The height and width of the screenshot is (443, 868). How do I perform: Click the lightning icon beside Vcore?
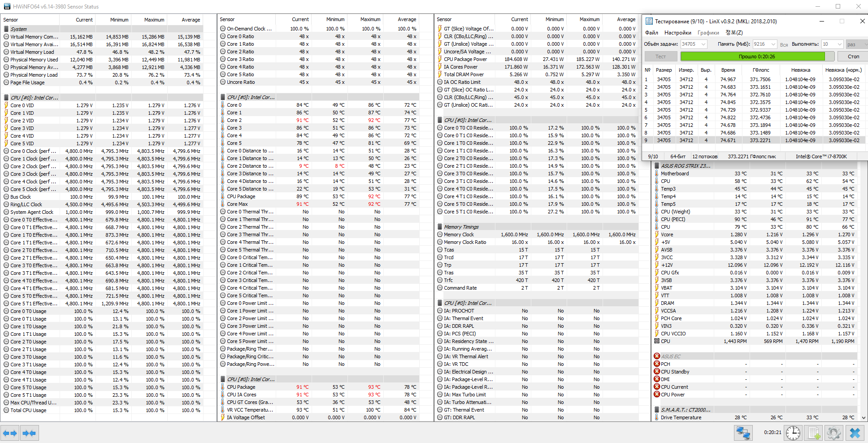657,235
